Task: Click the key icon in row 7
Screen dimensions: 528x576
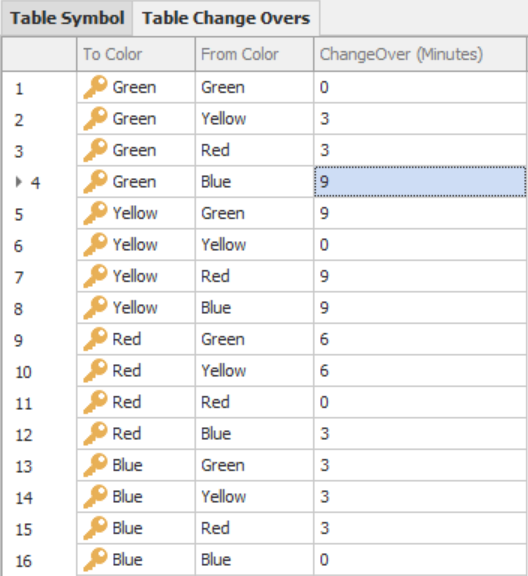Action: pos(95,276)
